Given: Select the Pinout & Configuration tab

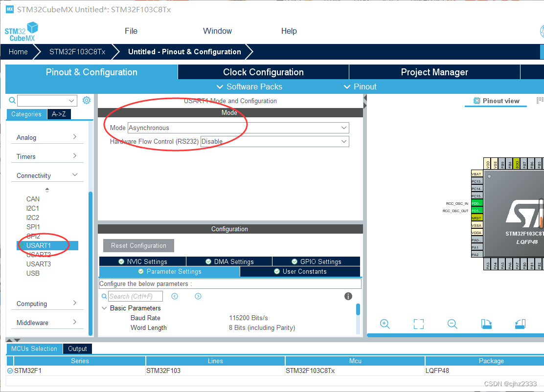Looking at the screenshot, I should [91, 72].
